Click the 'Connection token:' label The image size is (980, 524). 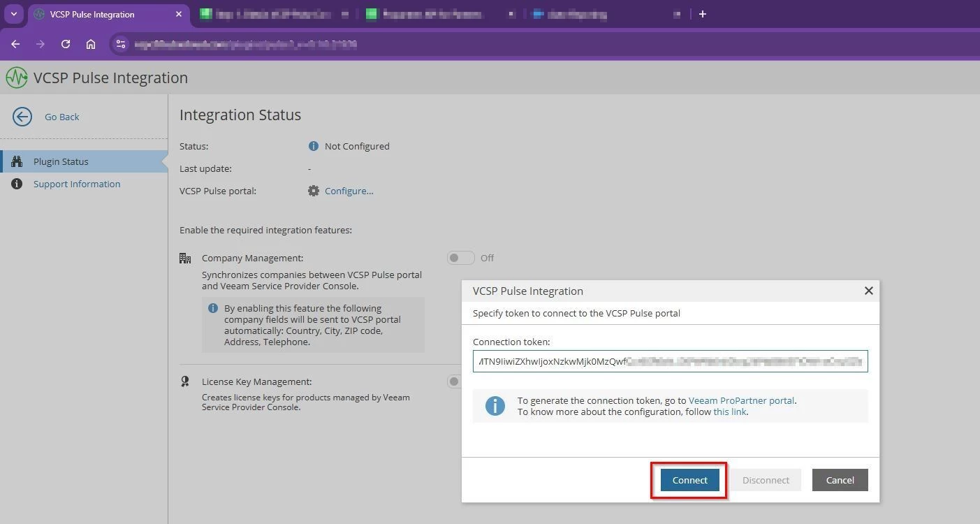pos(511,342)
